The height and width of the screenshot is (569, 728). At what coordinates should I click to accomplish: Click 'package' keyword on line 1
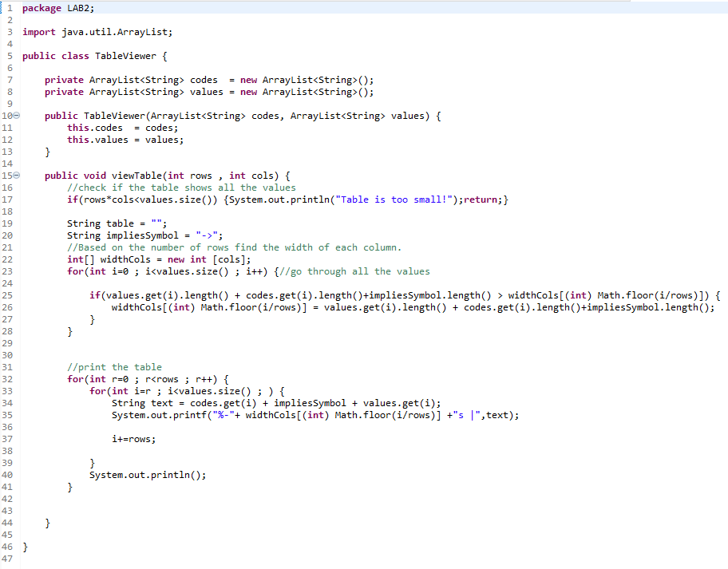(x=42, y=8)
